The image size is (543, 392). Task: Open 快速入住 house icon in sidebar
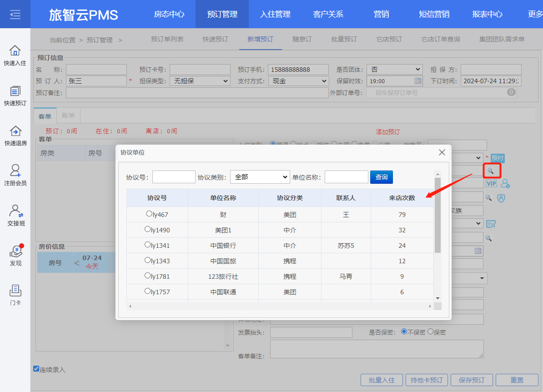pyautogui.click(x=15, y=50)
